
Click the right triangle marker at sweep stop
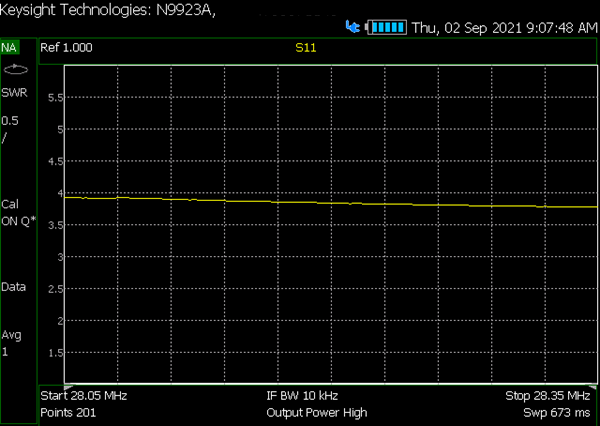point(592,388)
